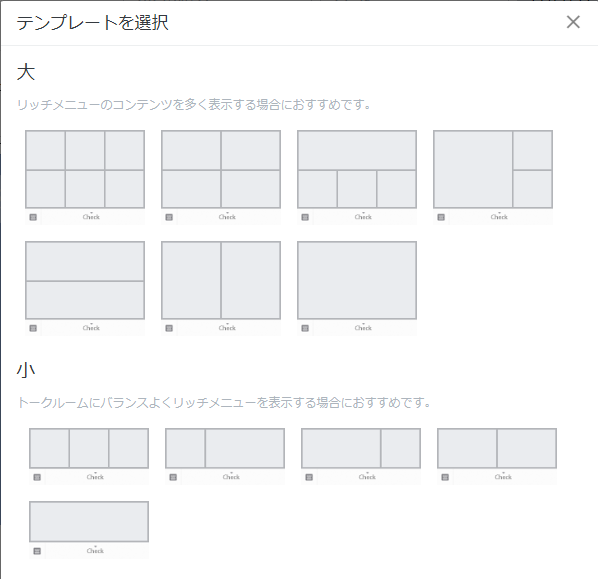Click keyboard icon under the six-cell grid template

[x=33, y=217]
